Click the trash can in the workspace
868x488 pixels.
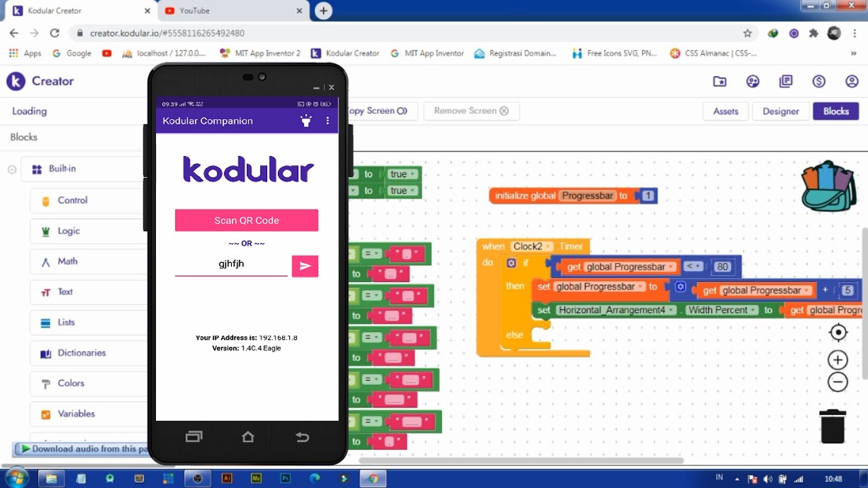pyautogui.click(x=833, y=426)
